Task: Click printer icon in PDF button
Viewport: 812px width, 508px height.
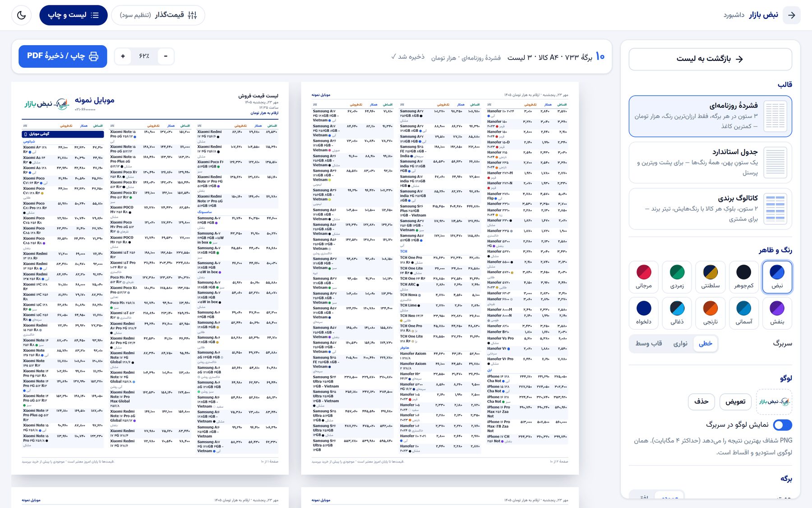Action: [93, 56]
